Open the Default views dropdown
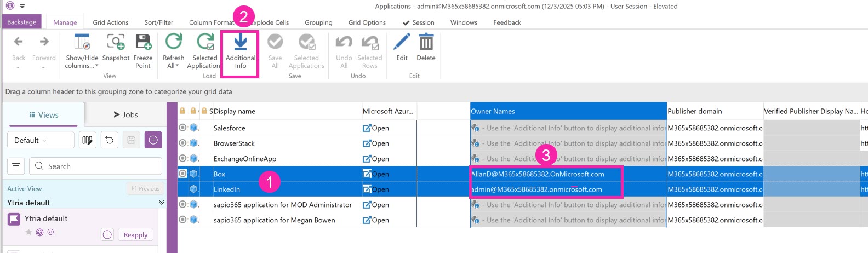 point(41,140)
